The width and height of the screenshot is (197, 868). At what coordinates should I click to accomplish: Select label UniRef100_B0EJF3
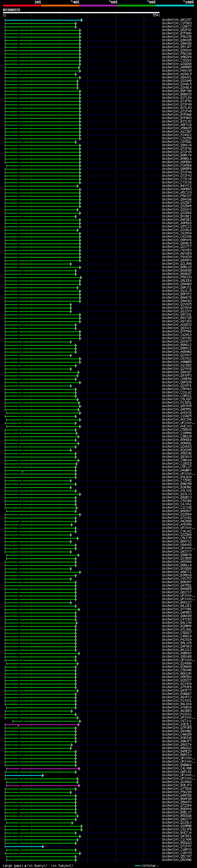coord(177,785)
